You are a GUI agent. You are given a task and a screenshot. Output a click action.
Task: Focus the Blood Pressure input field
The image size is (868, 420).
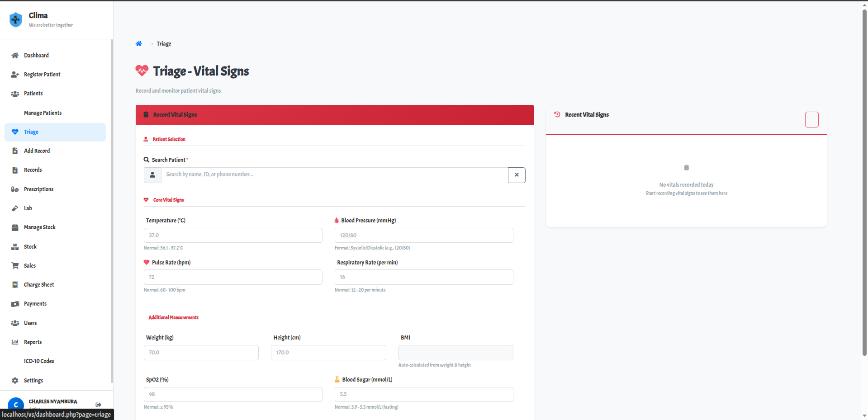coord(423,236)
